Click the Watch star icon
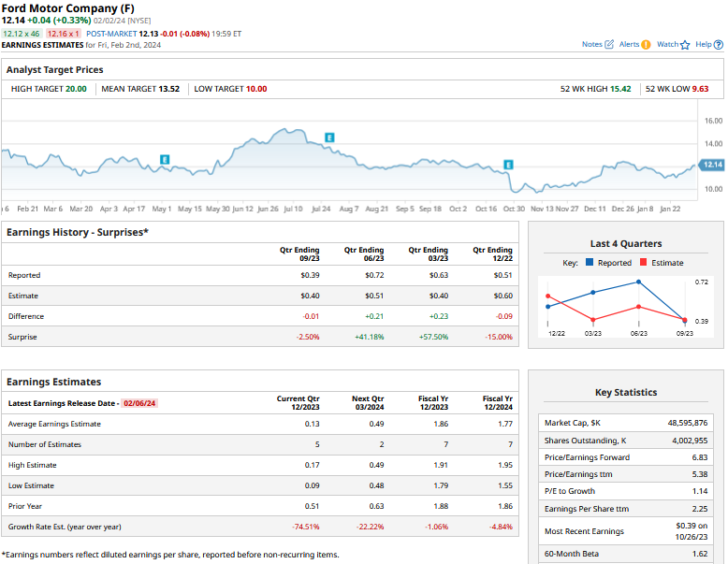This screenshot has width=728, height=564. click(x=685, y=44)
